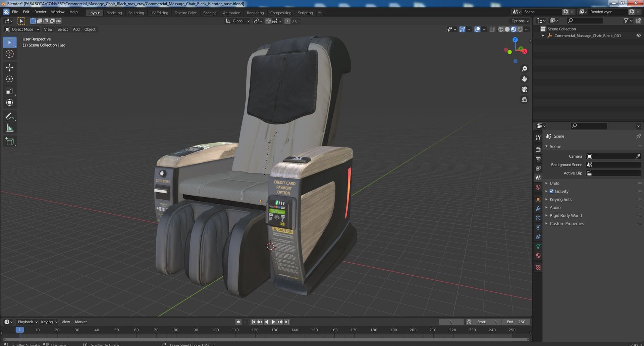Open the UV Editing workspace tab

[x=159, y=13]
